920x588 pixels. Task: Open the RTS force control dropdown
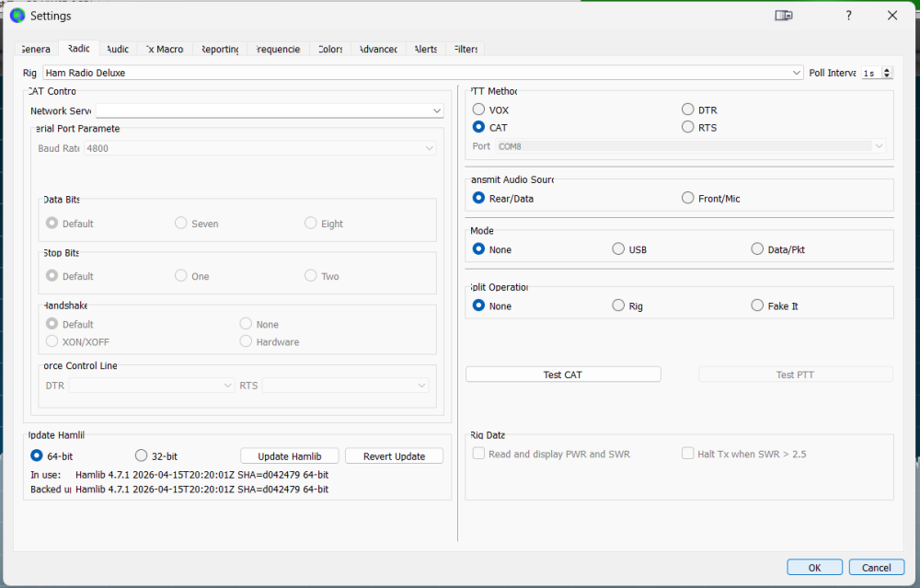click(x=345, y=386)
